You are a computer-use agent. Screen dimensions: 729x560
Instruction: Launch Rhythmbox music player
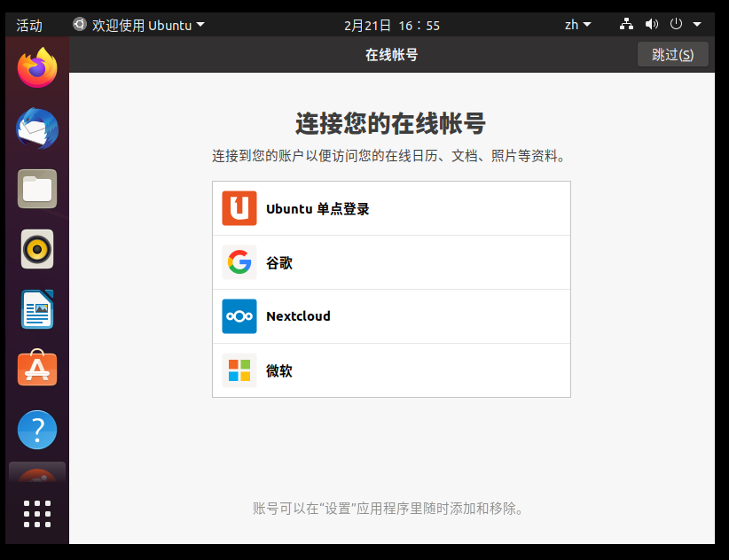click(37, 249)
